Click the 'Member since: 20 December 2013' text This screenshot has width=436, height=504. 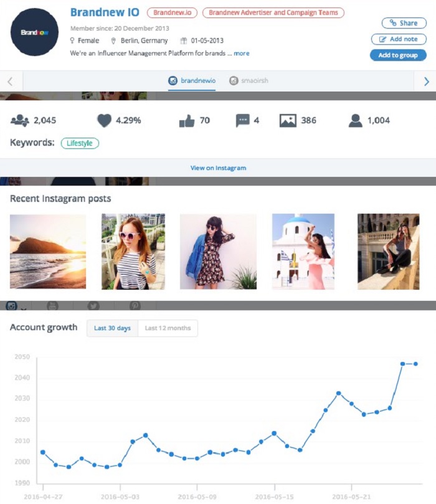[120, 28]
